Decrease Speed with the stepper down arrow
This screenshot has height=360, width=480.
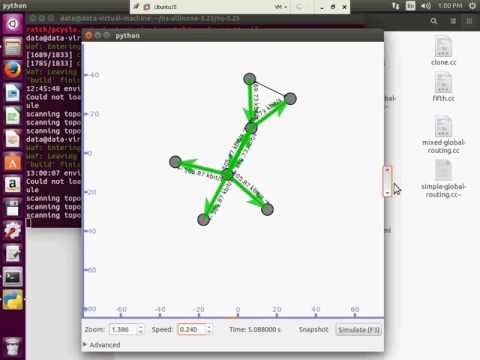click(x=209, y=332)
